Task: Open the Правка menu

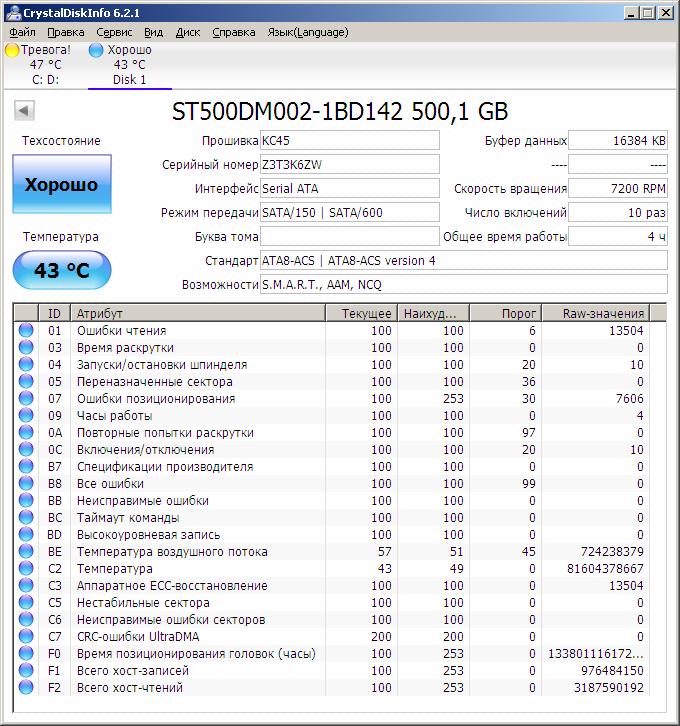Action: tap(66, 32)
